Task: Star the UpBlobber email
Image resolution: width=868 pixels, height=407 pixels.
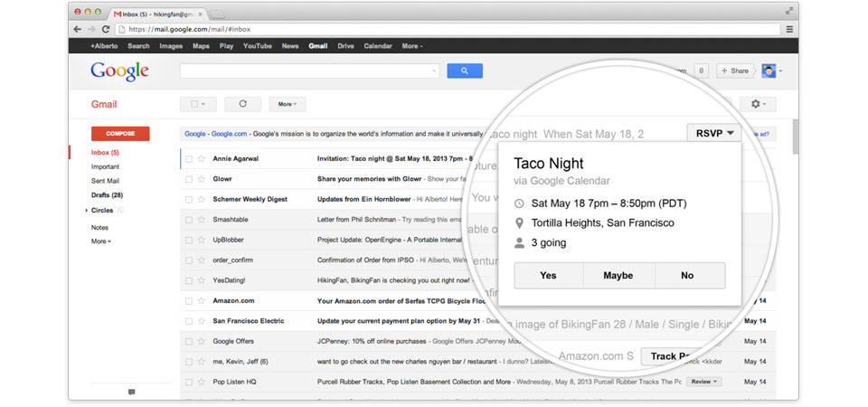Action: coord(202,240)
